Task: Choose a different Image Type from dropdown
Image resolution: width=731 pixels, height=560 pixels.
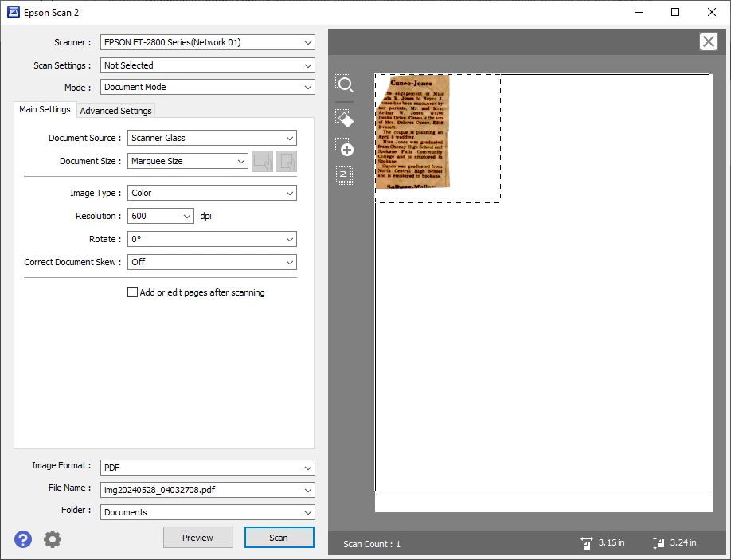Action: 212,193
